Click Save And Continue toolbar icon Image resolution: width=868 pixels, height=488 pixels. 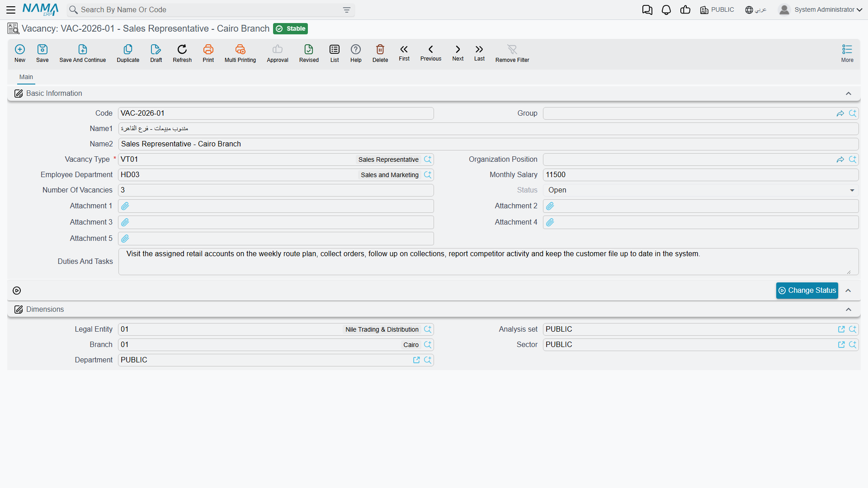coord(83,53)
